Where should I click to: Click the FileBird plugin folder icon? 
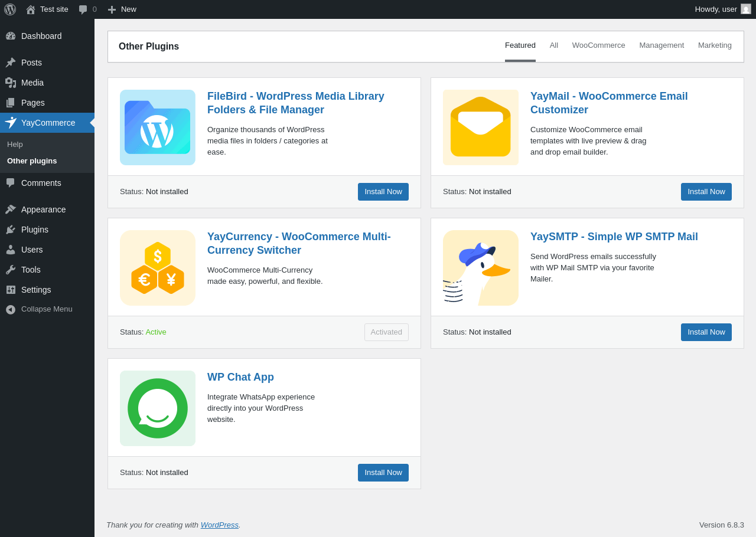click(x=158, y=127)
